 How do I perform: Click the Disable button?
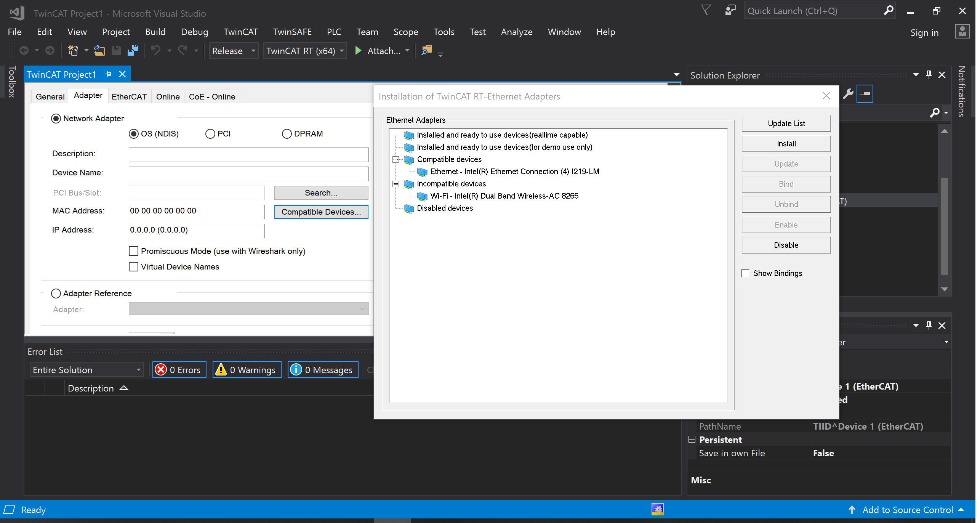click(786, 245)
